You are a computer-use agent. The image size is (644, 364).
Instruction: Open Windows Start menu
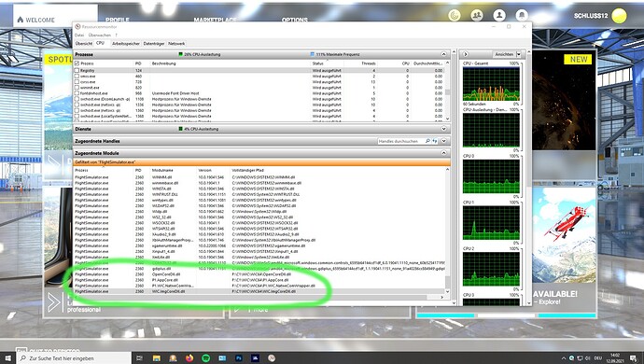7,358
